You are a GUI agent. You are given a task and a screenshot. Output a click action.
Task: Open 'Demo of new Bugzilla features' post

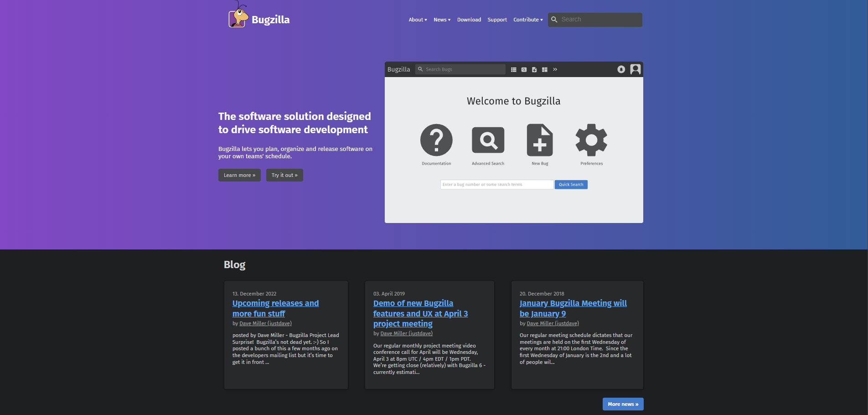pos(420,313)
